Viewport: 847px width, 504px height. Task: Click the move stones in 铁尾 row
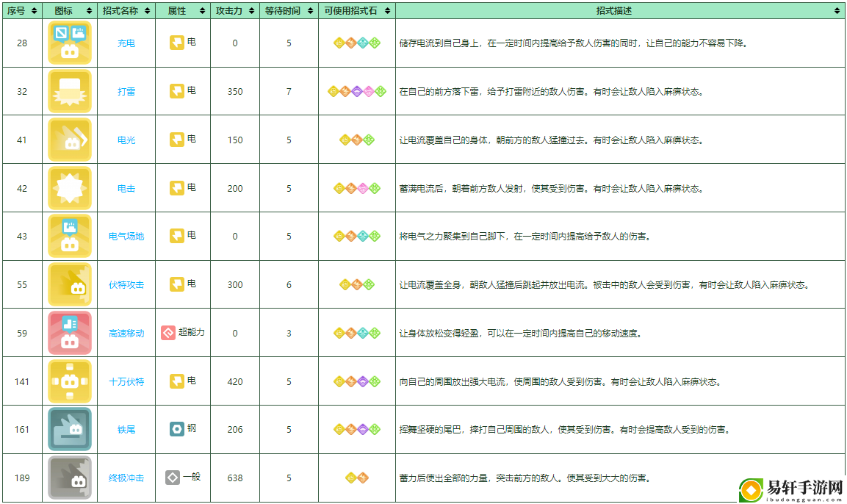356,430
